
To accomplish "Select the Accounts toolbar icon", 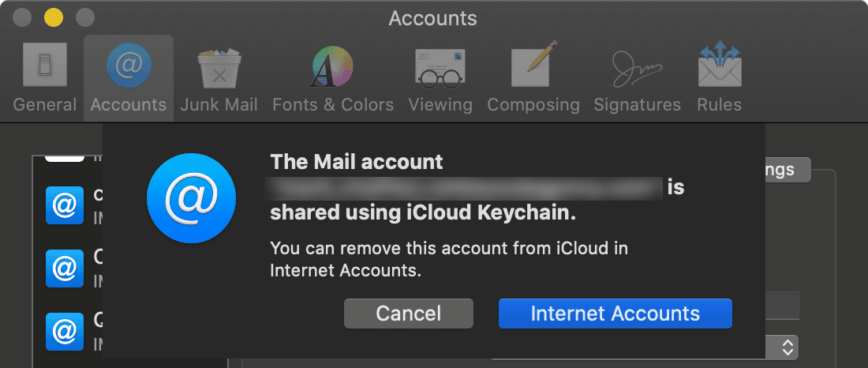I will click(x=128, y=77).
